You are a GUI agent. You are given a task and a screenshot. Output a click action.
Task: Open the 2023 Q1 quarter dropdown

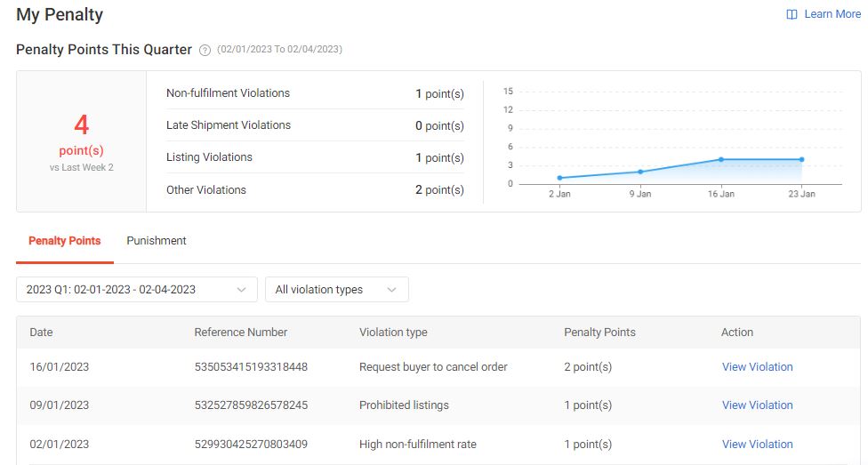click(137, 290)
